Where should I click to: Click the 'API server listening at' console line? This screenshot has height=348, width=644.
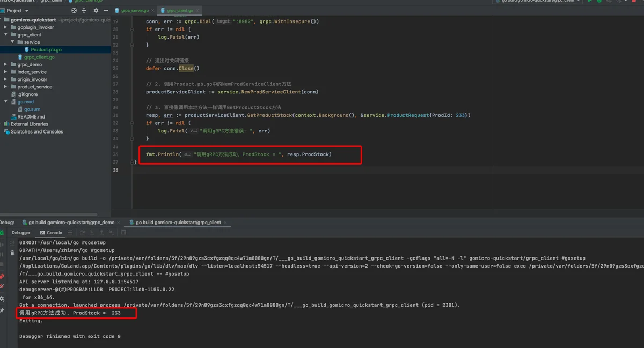[x=79, y=282]
